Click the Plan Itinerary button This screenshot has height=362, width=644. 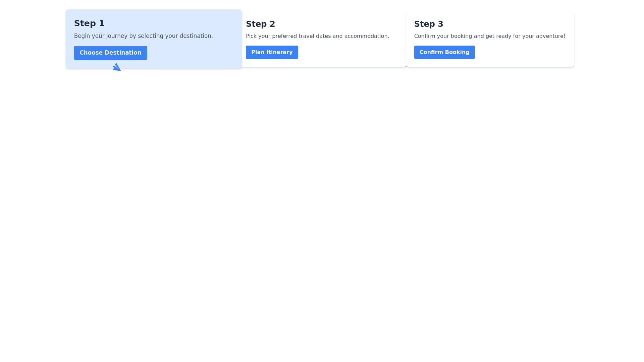coord(272,52)
